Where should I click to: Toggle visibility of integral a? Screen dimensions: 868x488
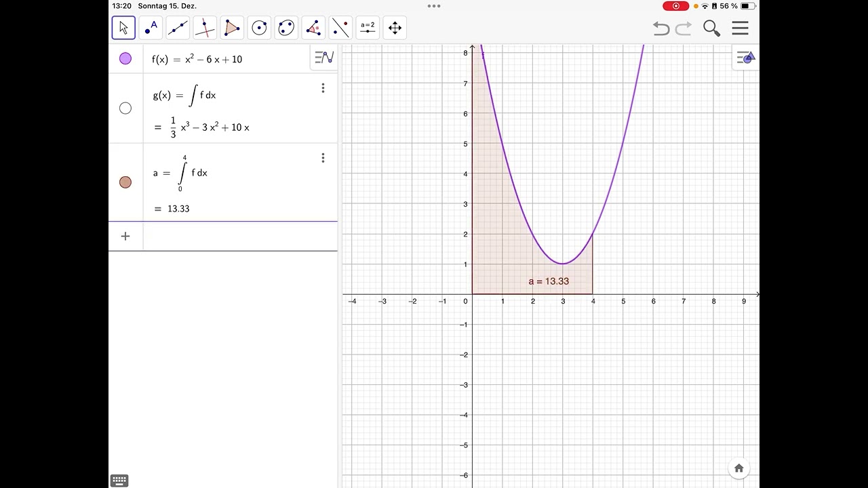(125, 182)
